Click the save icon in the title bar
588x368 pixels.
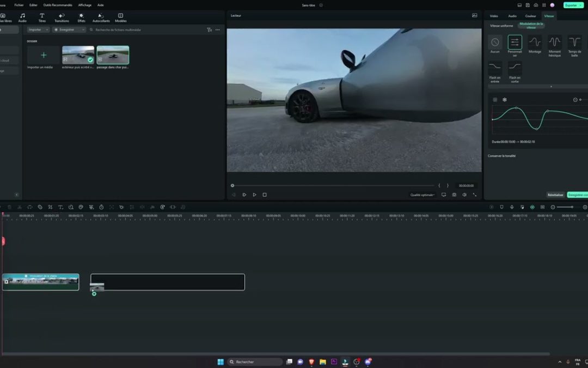coord(528,5)
